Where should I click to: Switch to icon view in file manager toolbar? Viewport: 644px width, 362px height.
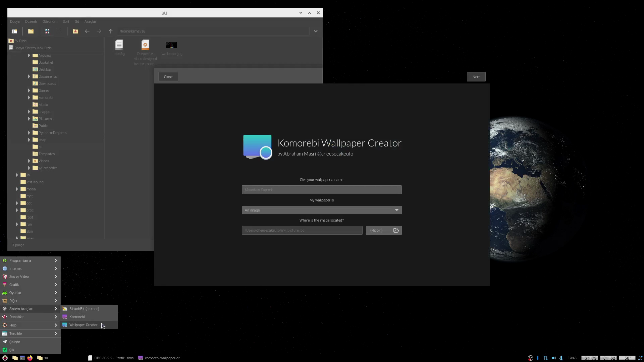tap(47, 31)
